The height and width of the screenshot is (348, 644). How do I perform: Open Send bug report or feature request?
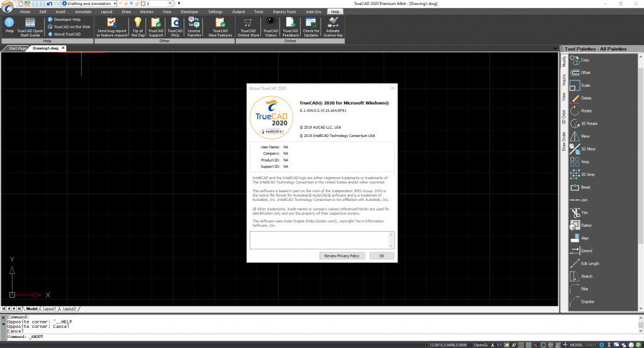click(x=112, y=27)
